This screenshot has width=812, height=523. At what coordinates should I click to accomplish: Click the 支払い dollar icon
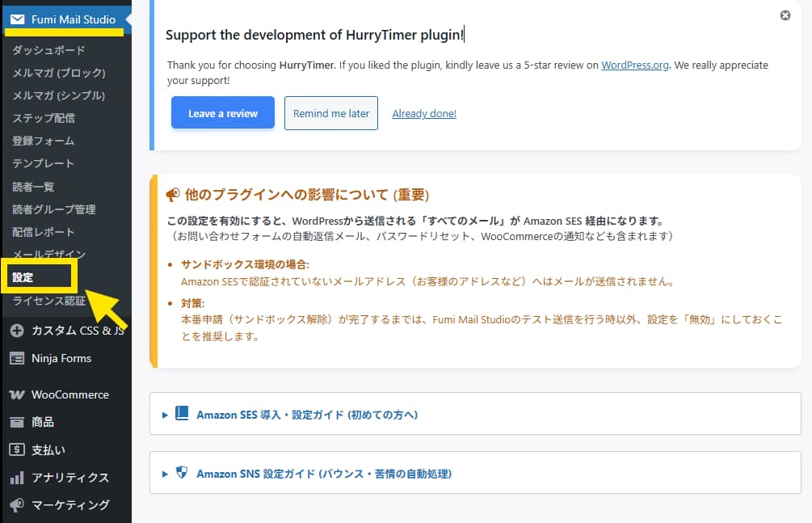[17, 449]
